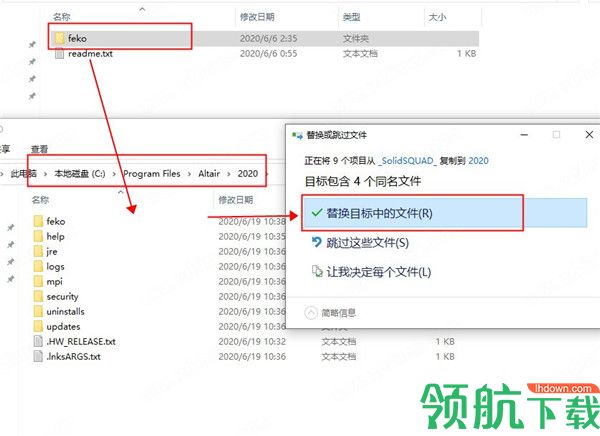The image size is (600, 436).
Task: Click Altair breadcrumb segment
Action: point(209,174)
